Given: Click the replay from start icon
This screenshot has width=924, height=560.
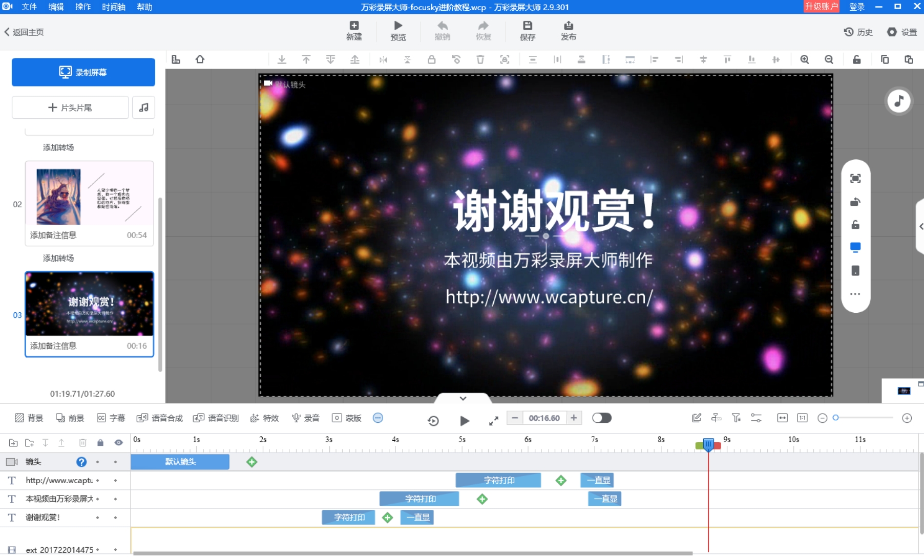Looking at the screenshot, I should tap(433, 421).
